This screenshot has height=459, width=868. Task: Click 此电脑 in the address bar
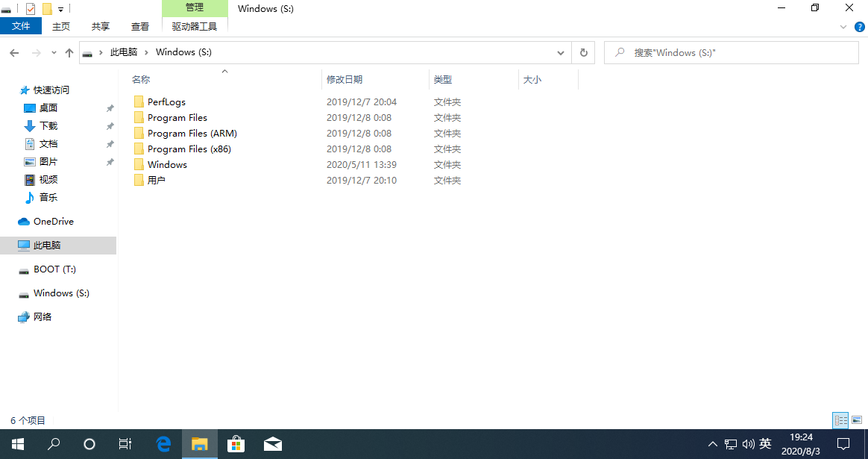pyautogui.click(x=124, y=52)
